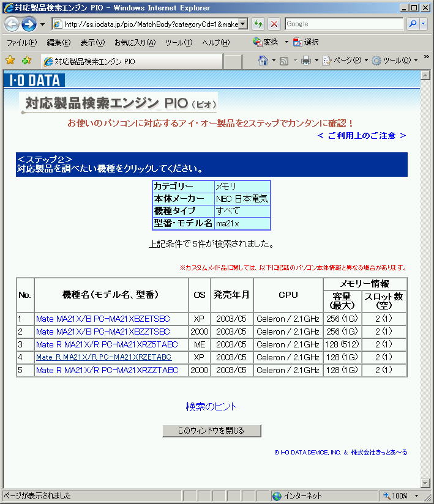This screenshot has height=504, width=434.
Task: Click the Google search box
Action: [x=344, y=24]
